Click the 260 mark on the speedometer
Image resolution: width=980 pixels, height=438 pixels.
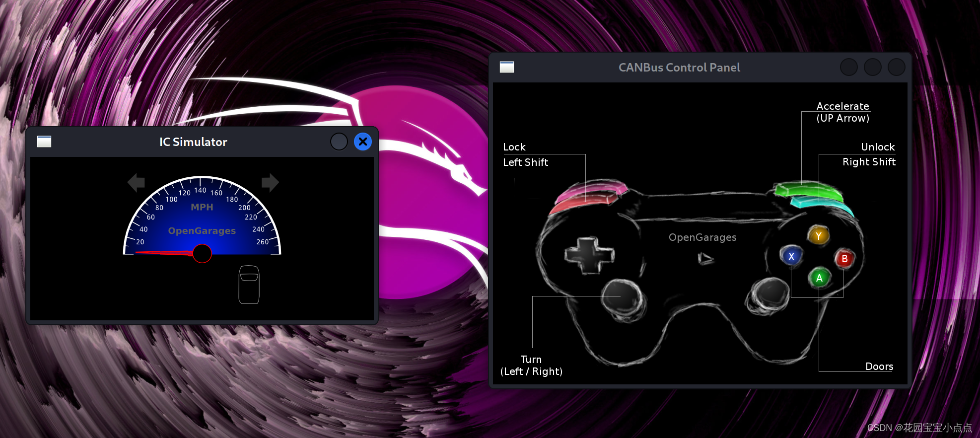pyautogui.click(x=263, y=242)
